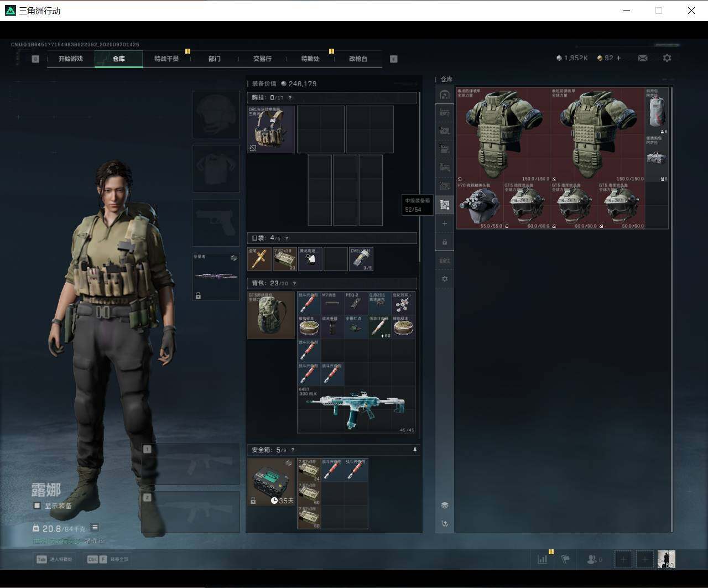
Task: Click the plus next to the 92 currency
Action: coord(618,58)
